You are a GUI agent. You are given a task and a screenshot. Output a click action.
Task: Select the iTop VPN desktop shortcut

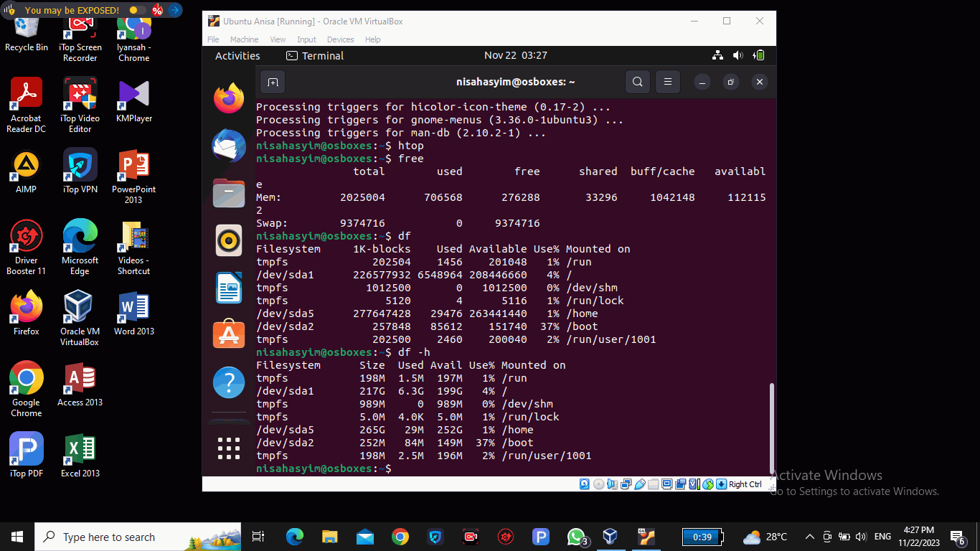point(80,171)
